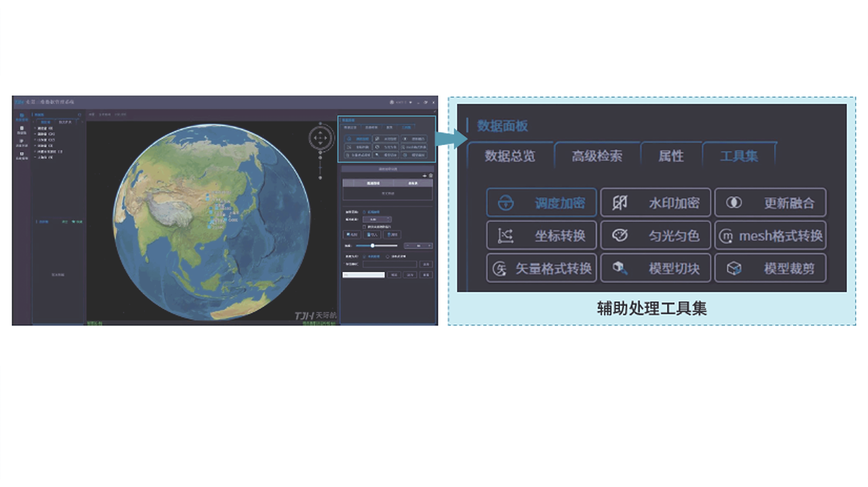The width and height of the screenshot is (868, 487).
Task: Click the browse button beside the path field
Action: tap(426, 264)
